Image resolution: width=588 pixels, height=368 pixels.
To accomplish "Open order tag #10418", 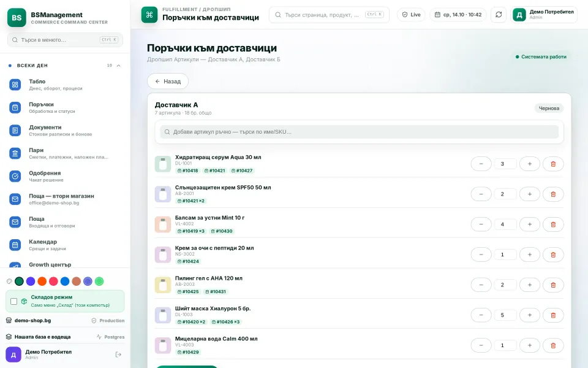I will [x=187, y=171].
